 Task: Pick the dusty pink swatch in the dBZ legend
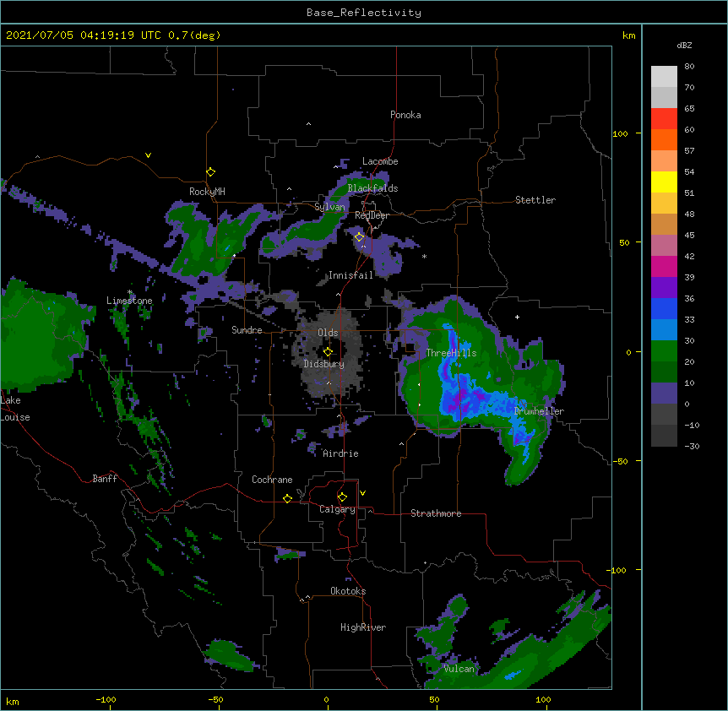[664, 246]
